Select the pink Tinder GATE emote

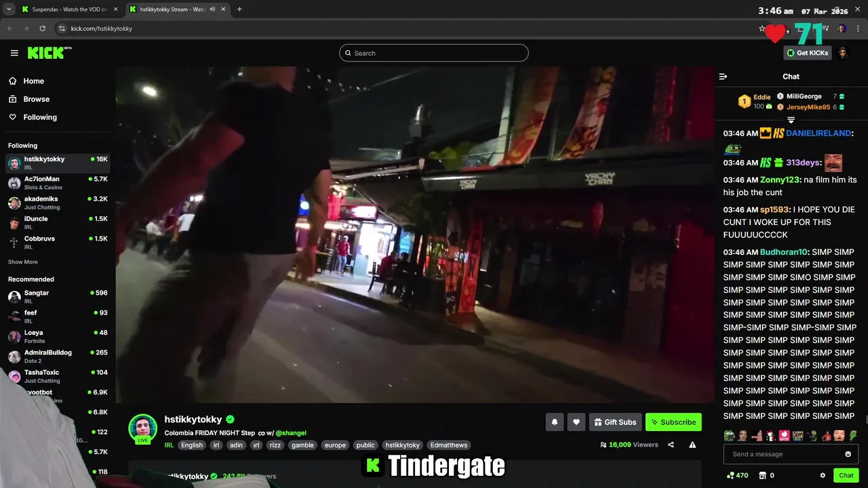(x=784, y=435)
